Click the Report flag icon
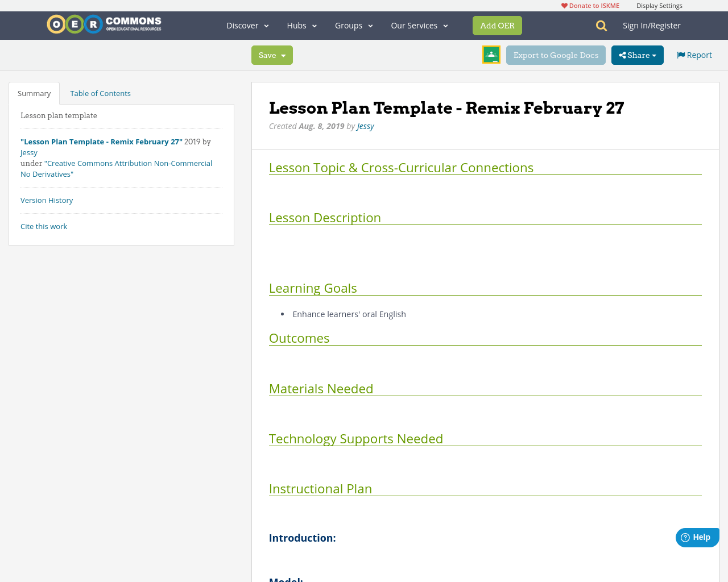 (681, 54)
